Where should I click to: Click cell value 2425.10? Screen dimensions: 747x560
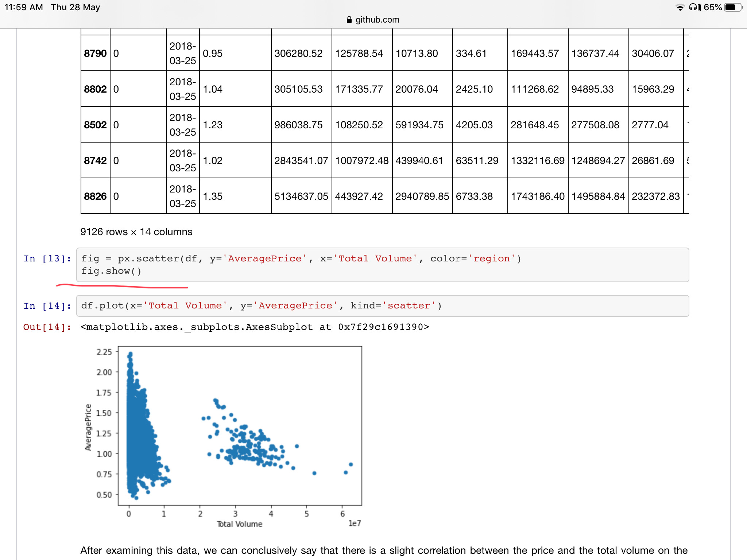pyautogui.click(x=474, y=89)
